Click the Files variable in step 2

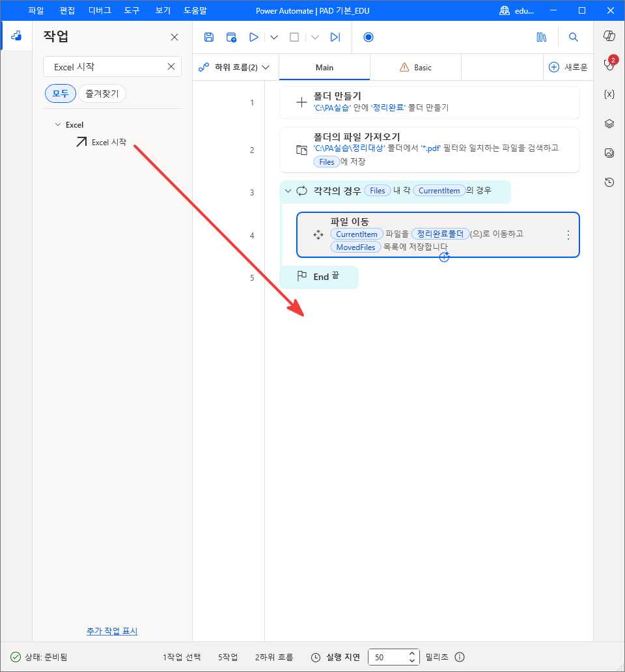(x=326, y=162)
